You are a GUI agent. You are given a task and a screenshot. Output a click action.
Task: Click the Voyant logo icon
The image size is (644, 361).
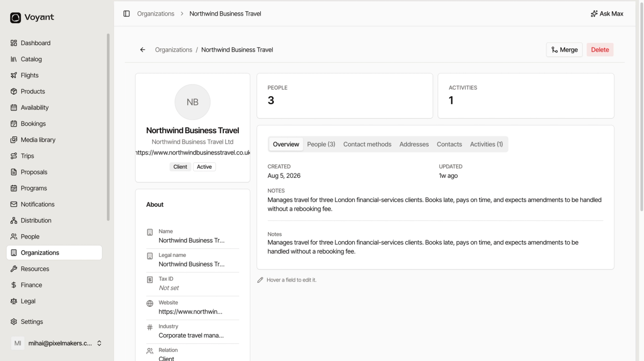click(16, 18)
